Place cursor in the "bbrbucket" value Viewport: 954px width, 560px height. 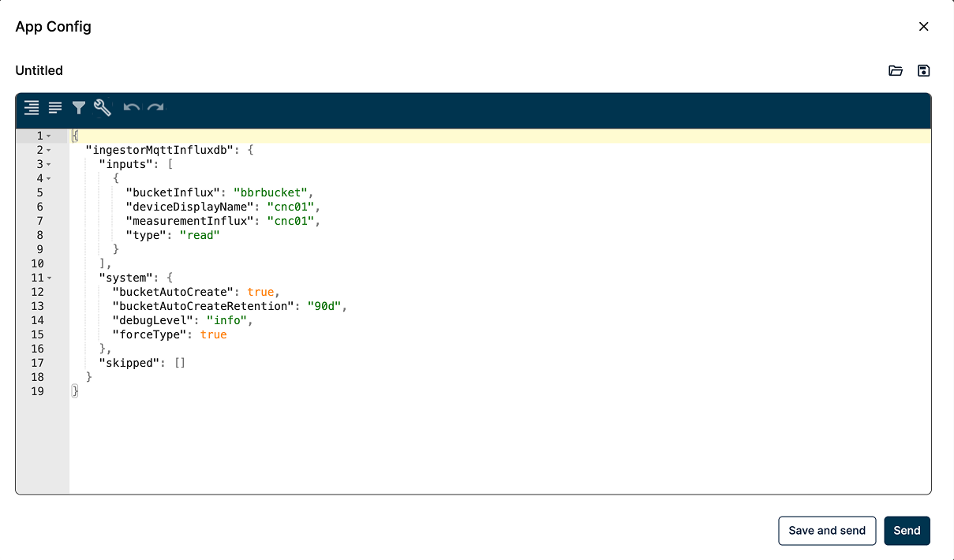click(274, 192)
